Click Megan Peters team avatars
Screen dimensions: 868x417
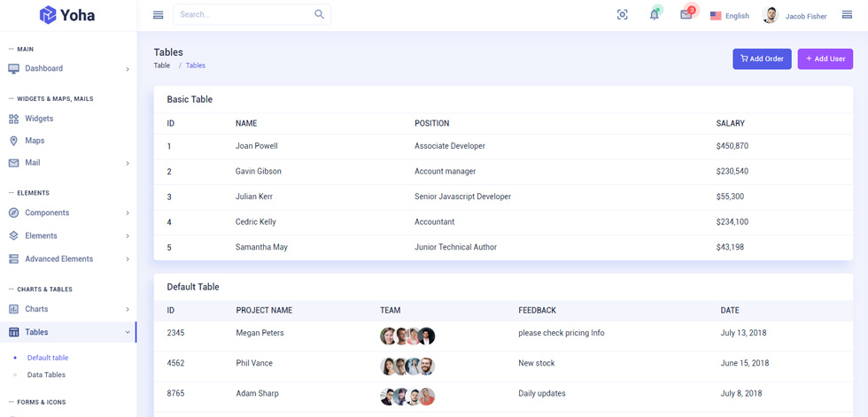(407, 336)
